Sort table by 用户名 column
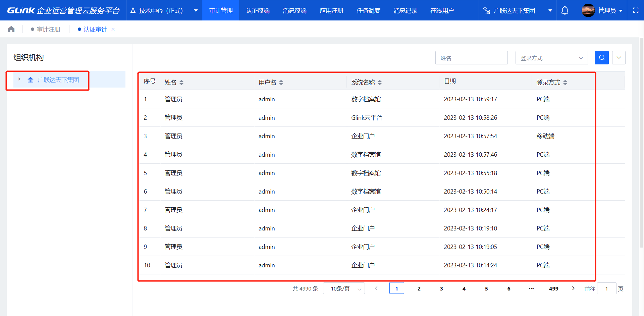 pos(281,82)
